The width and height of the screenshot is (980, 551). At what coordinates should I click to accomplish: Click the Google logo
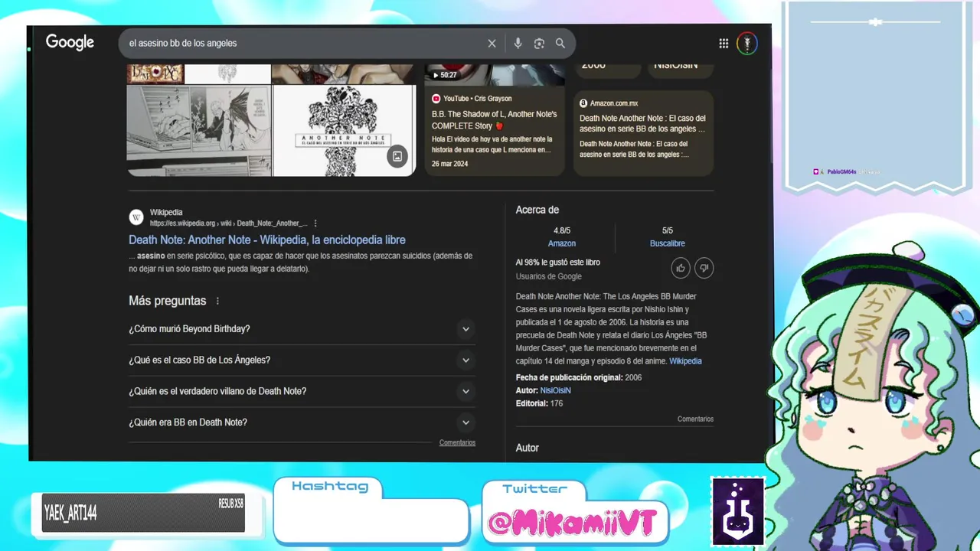(70, 43)
